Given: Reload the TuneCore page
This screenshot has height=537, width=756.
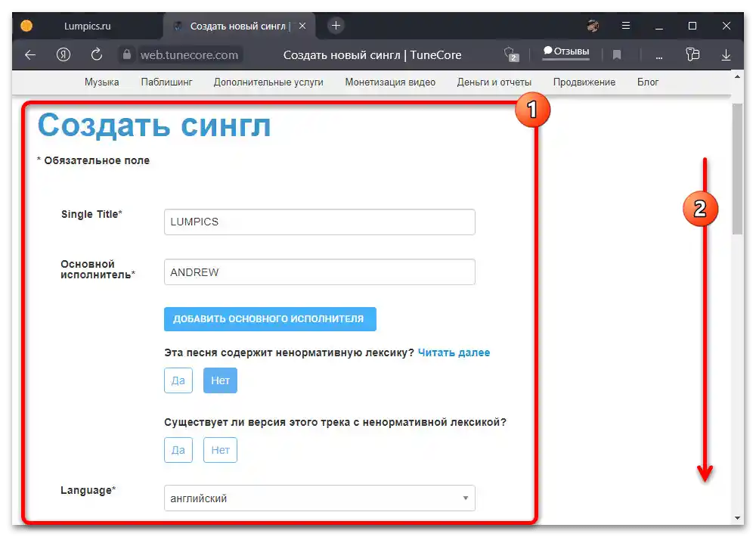Looking at the screenshot, I should pyautogui.click(x=96, y=54).
